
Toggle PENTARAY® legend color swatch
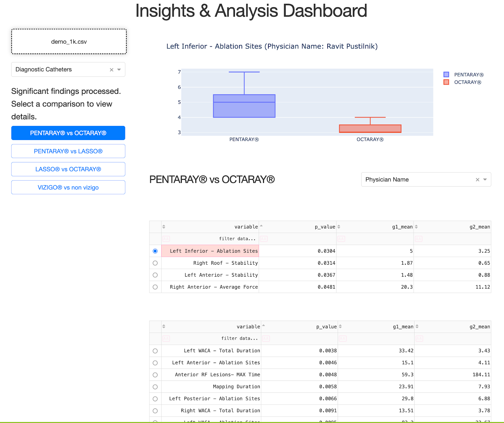point(446,75)
